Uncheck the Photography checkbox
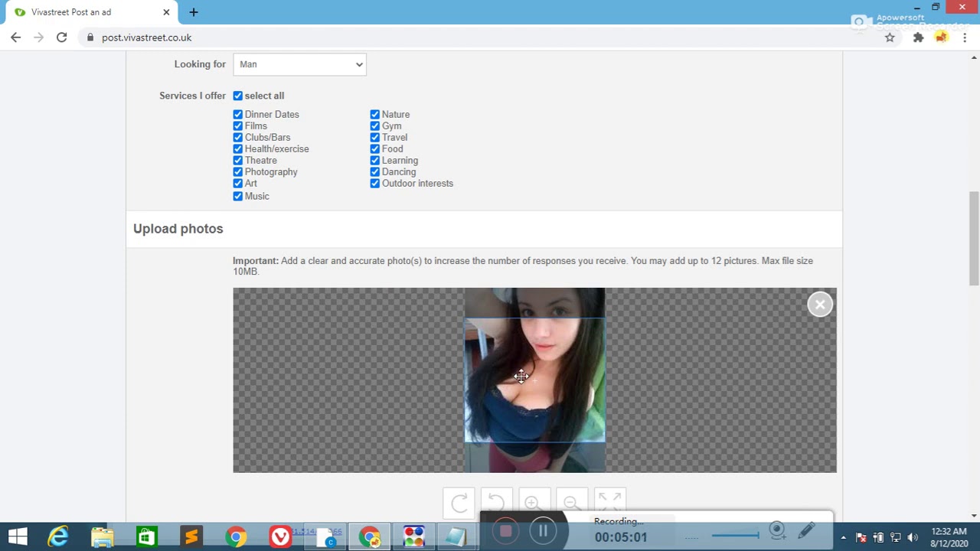 [x=237, y=172]
